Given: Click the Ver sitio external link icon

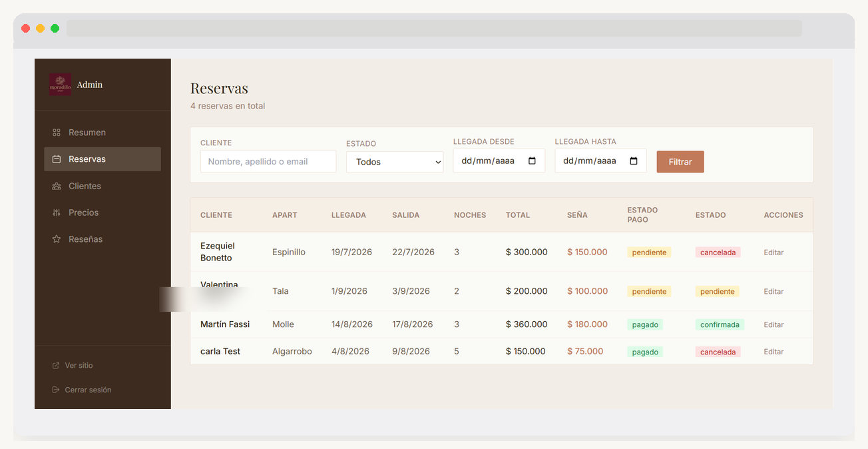Looking at the screenshot, I should (x=56, y=366).
